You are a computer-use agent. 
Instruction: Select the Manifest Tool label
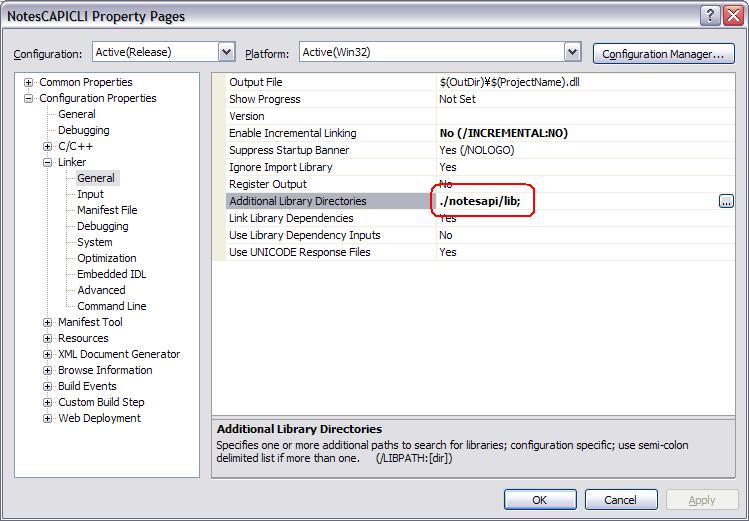point(90,322)
